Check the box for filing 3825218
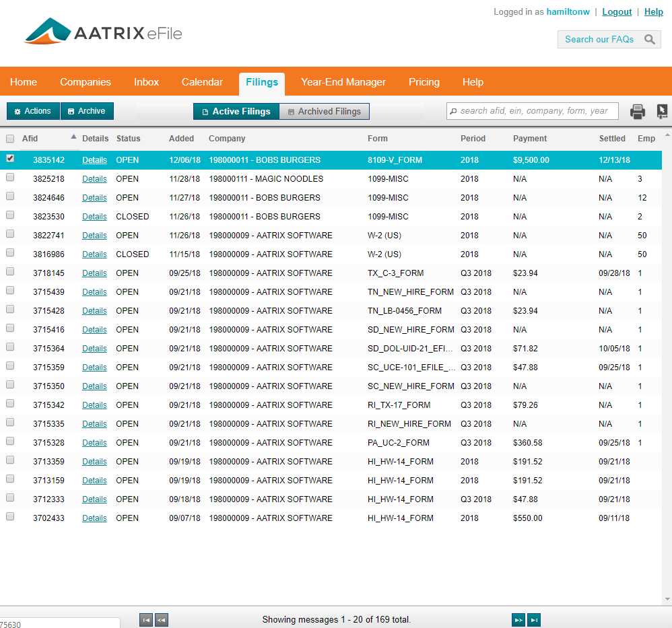Screen dimensions: 672x628 (x=10, y=178)
